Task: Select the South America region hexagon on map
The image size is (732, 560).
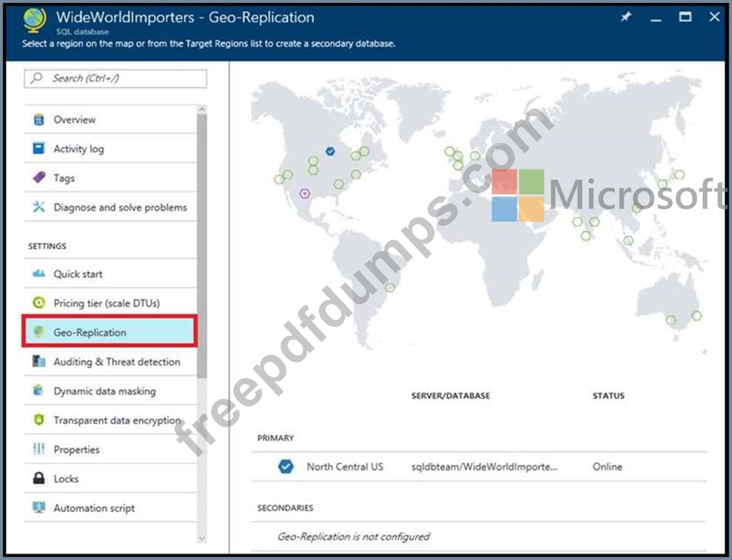Action: click(390, 287)
